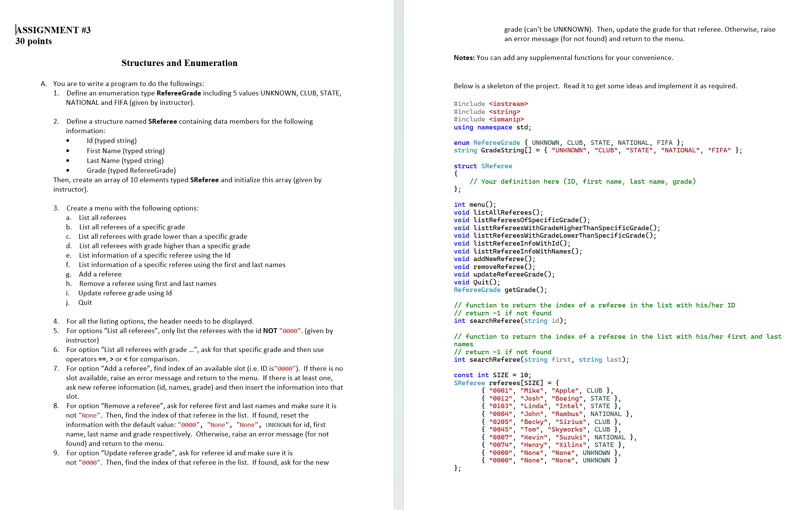Click the ASSIGNMENT #3 heading
The height and width of the screenshot is (510, 812).
53,29
